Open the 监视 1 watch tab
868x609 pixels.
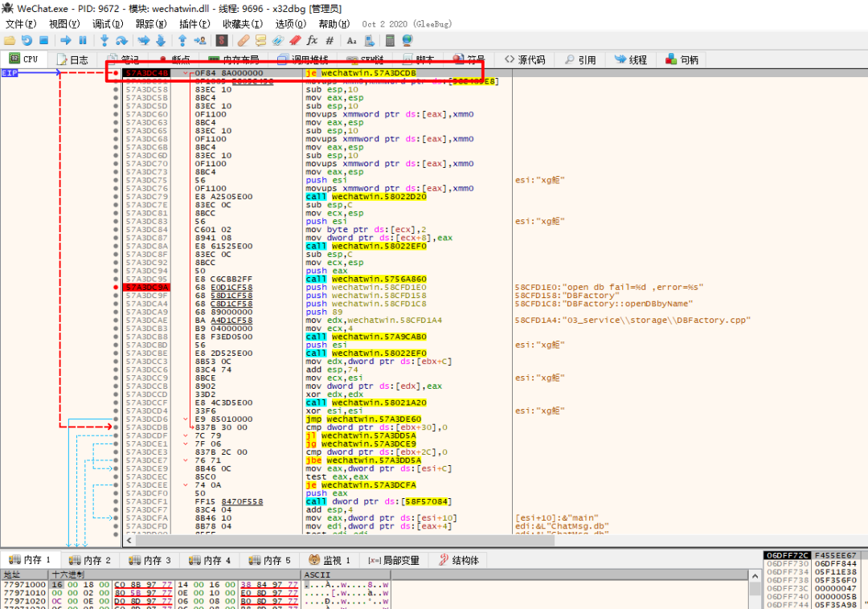pyautogui.click(x=330, y=560)
